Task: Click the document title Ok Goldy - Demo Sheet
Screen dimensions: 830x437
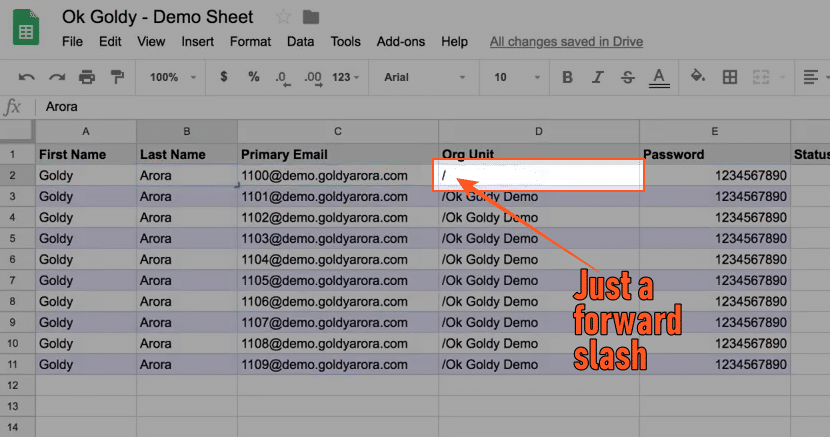Action: 158,17
